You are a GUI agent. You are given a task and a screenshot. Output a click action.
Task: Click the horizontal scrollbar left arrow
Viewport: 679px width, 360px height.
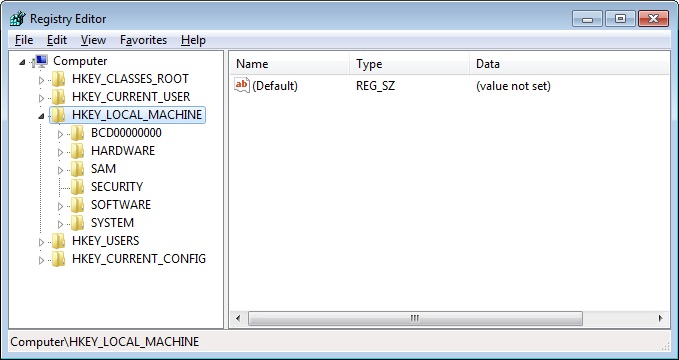238,318
